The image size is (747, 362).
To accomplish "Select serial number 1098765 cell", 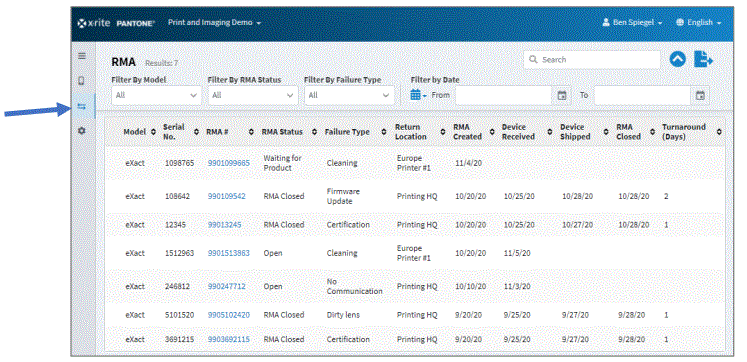I will click(180, 163).
